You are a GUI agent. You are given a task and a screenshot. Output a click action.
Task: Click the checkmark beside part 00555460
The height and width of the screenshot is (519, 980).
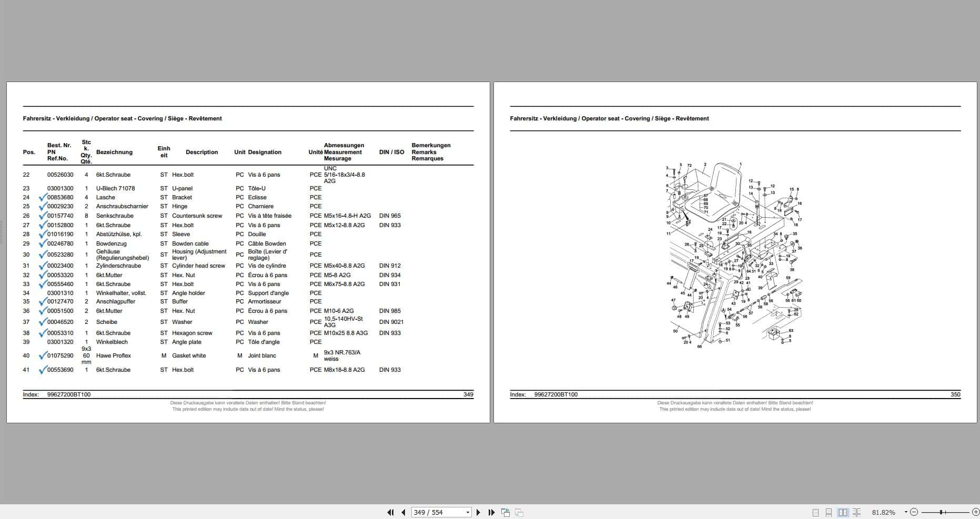(43, 284)
